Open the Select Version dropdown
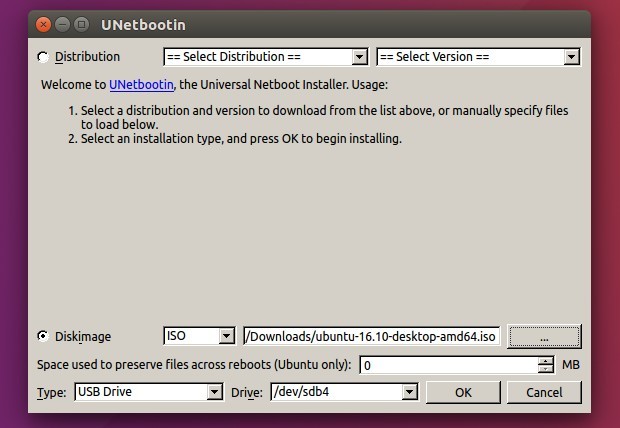Viewport: 620px width, 428px height. 478,57
